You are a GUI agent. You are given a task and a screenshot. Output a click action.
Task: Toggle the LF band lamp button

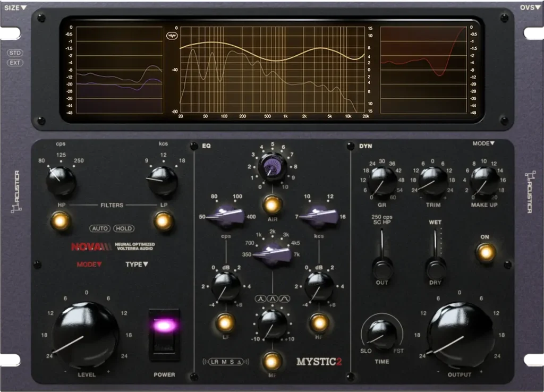(x=225, y=322)
